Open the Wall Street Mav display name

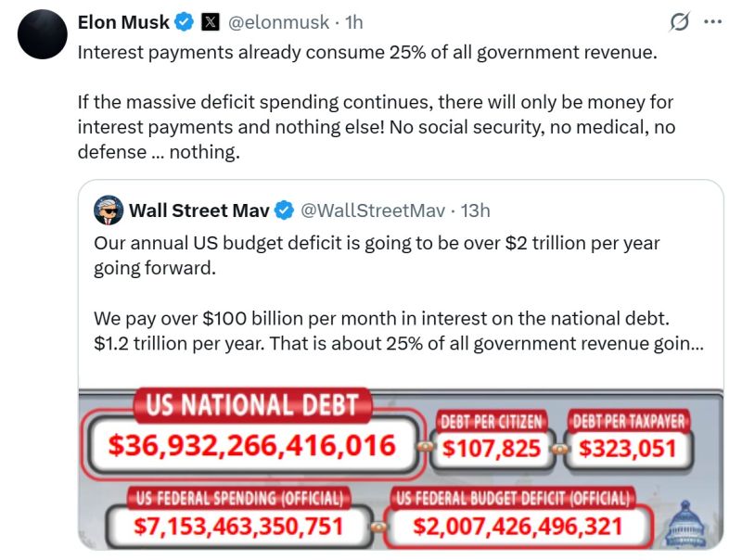[x=198, y=210]
